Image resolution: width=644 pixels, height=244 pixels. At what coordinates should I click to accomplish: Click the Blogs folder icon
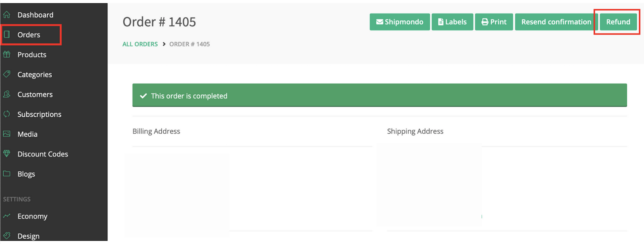[x=7, y=174]
